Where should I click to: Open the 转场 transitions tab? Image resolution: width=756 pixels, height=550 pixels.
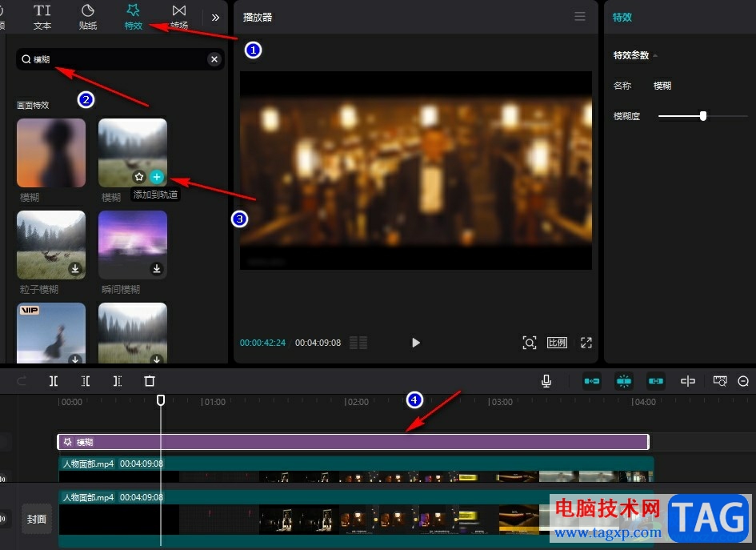point(179,17)
